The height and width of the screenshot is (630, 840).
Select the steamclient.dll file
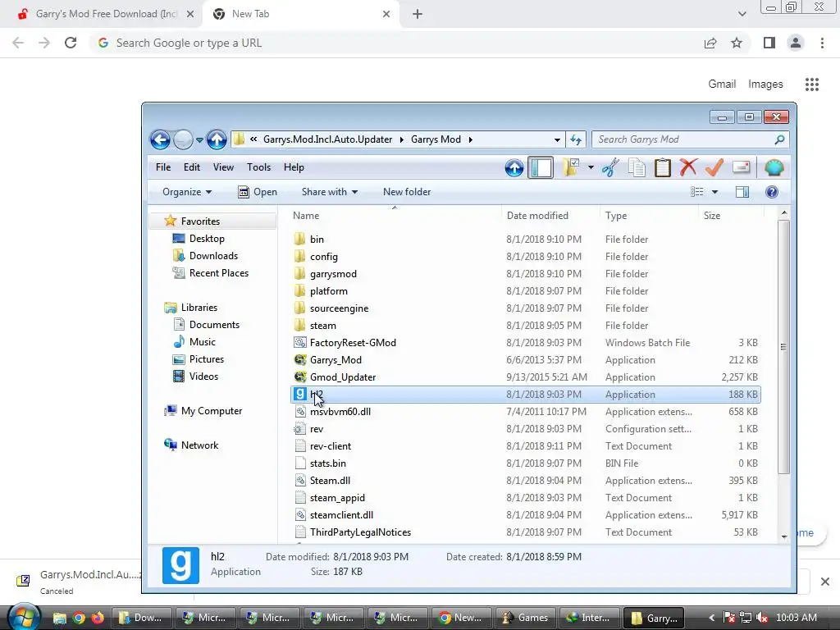coord(341,515)
